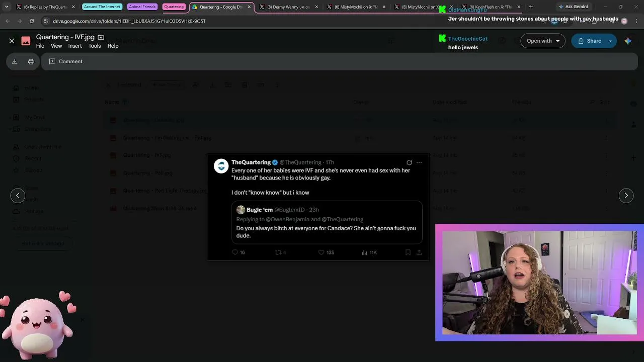Close the Quartering - Google Drive tab

coord(249,7)
